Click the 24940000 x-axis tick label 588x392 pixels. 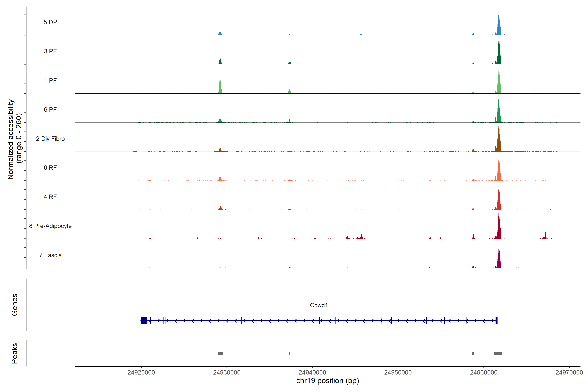(x=312, y=372)
